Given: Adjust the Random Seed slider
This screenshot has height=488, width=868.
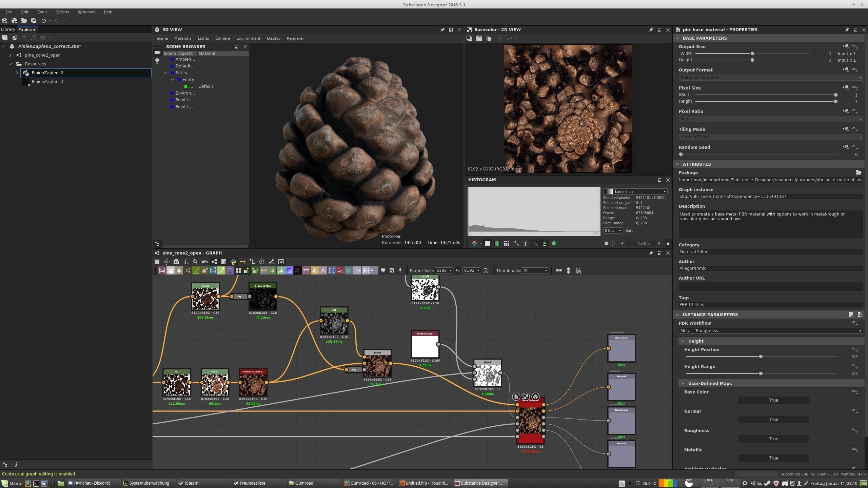Looking at the screenshot, I should tap(758, 154).
